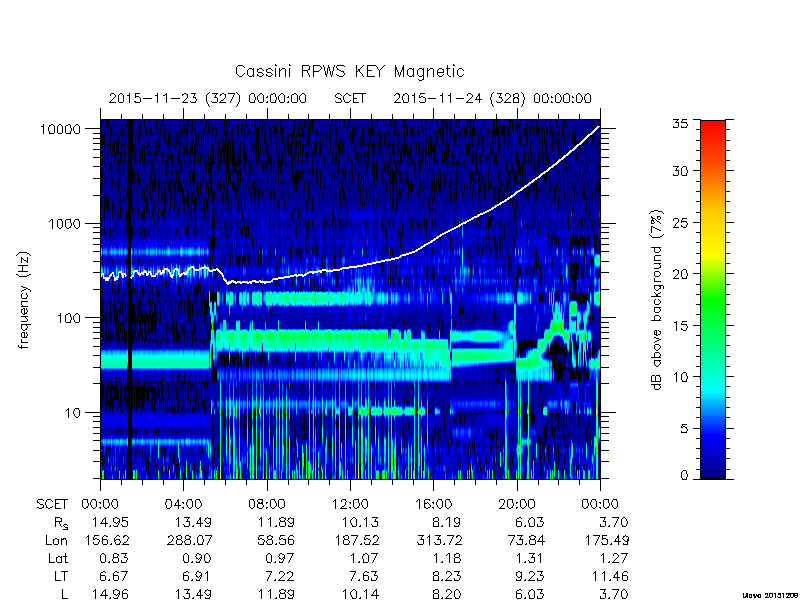
Task: Click the '15' color scale label
Action: tap(680, 326)
